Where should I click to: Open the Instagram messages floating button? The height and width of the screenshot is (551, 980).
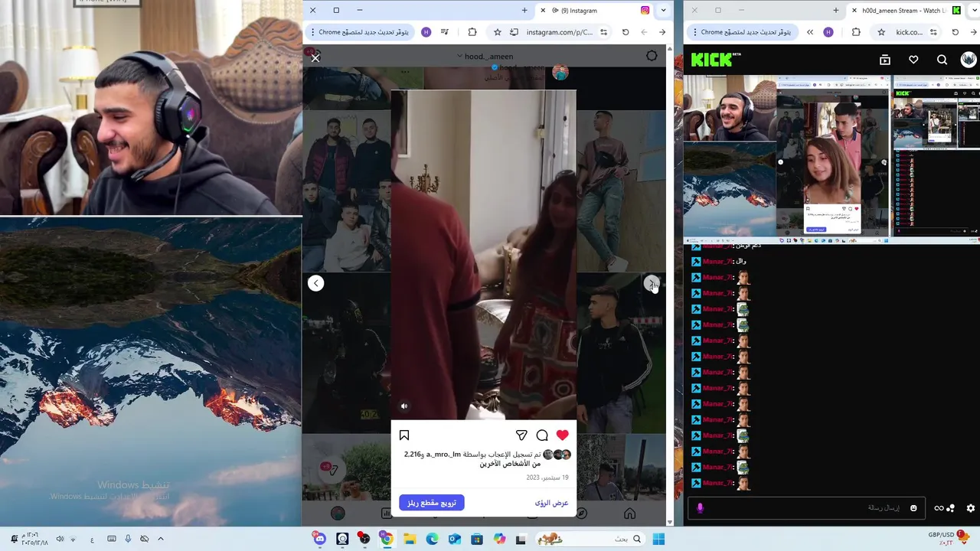coord(331,469)
